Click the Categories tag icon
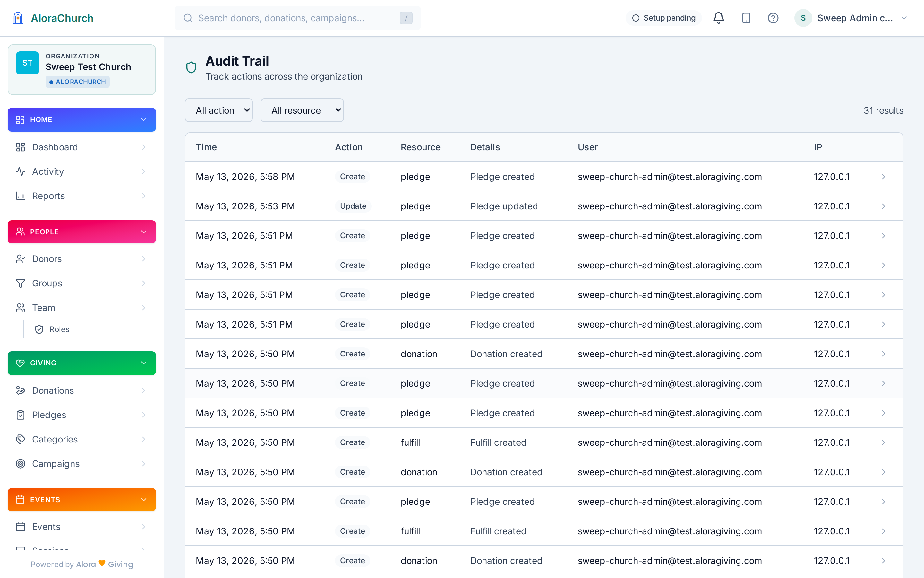The height and width of the screenshot is (578, 924). tap(20, 439)
